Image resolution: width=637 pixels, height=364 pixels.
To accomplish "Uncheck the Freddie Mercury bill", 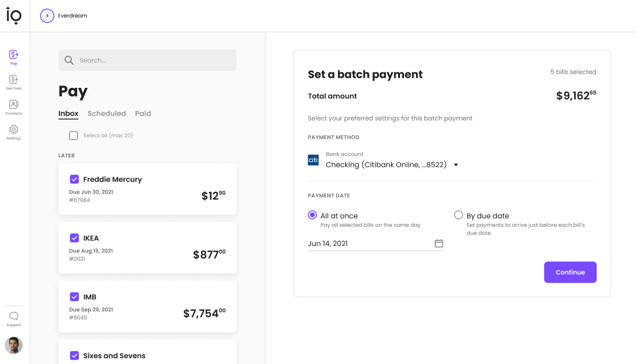I will 74,179.
